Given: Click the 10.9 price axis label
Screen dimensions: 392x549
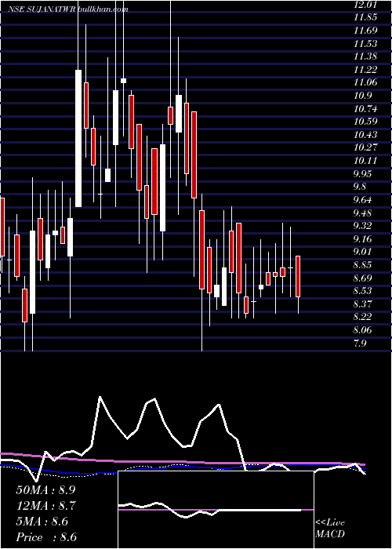Looking at the screenshot, I should click(x=363, y=96).
